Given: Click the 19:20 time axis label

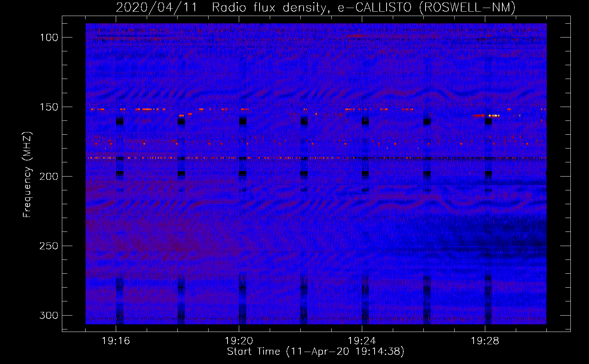Looking at the screenshot, I should 239,341.
